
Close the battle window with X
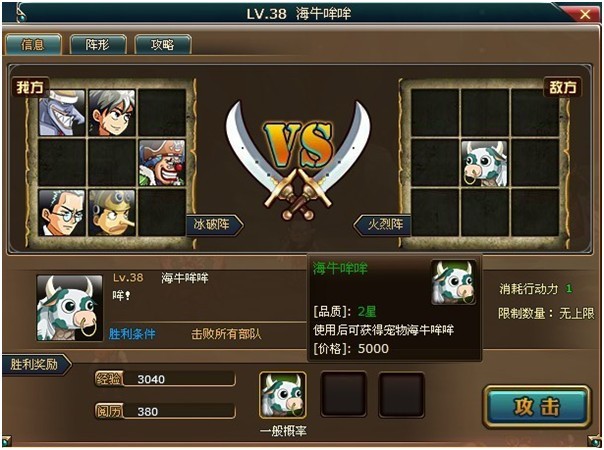(x=585, y=15)
